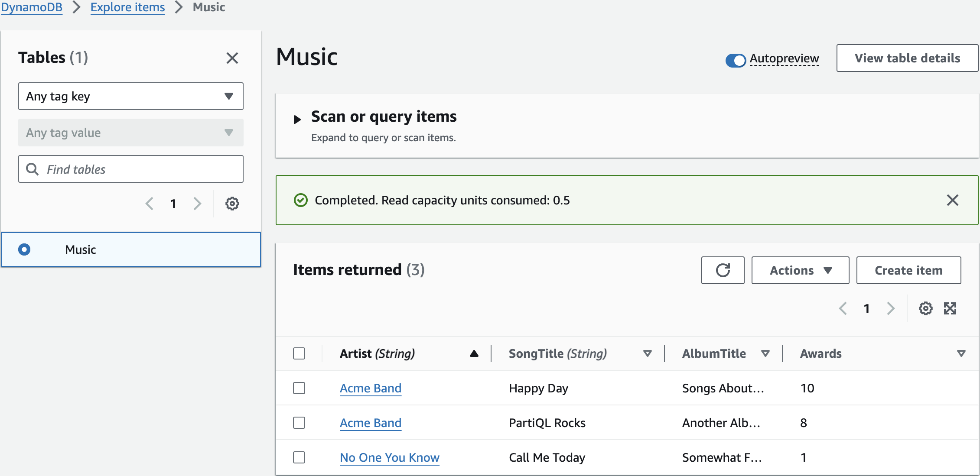Image resolution: width=980 pixels, height=476 pixels.
Task: Select all items with header checkbox
Action: 299,353
